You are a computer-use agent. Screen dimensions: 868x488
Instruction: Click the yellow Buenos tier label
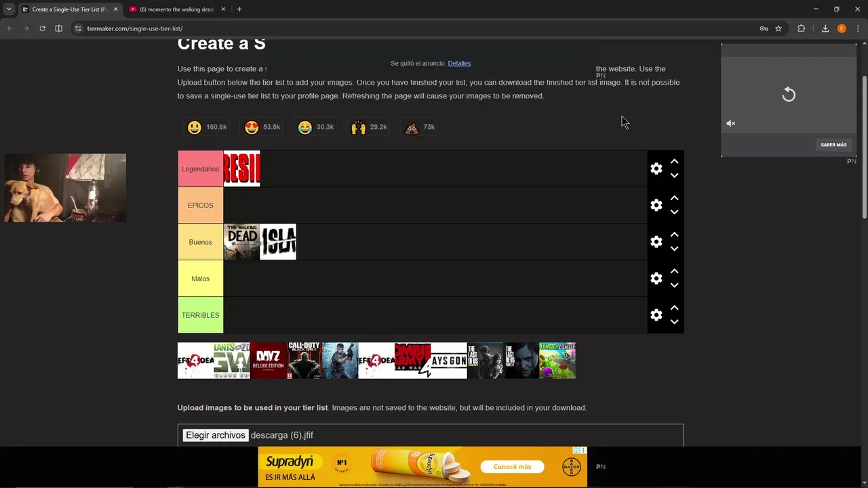200,242
